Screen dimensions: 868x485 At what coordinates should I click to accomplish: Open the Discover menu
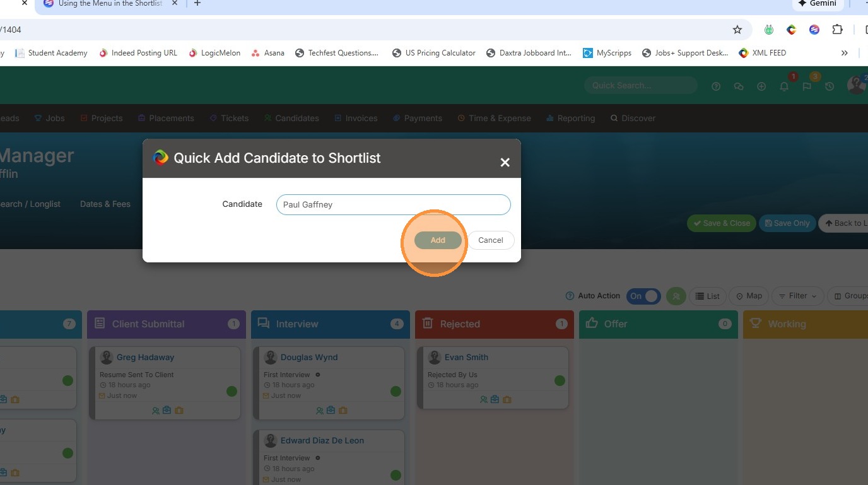633,118
